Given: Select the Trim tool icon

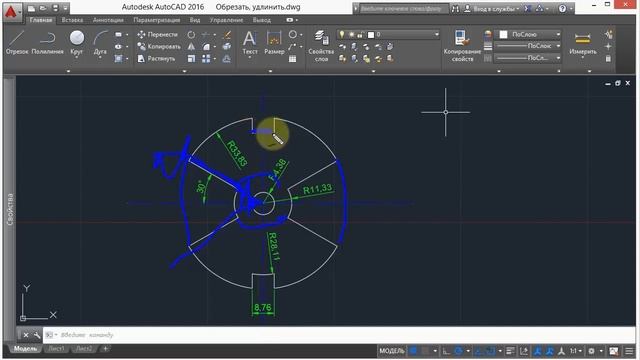Looking at the screenshot, I should tap(207, 35).
